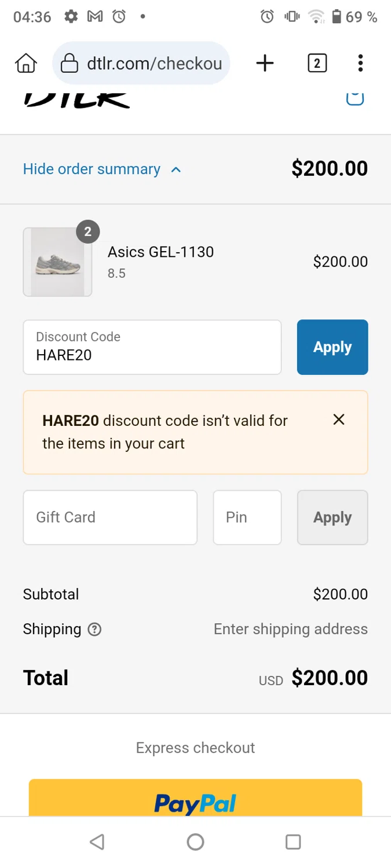Tap the gift card Pin field
Viewport: 391px width, 868px height.
[247, 517]
